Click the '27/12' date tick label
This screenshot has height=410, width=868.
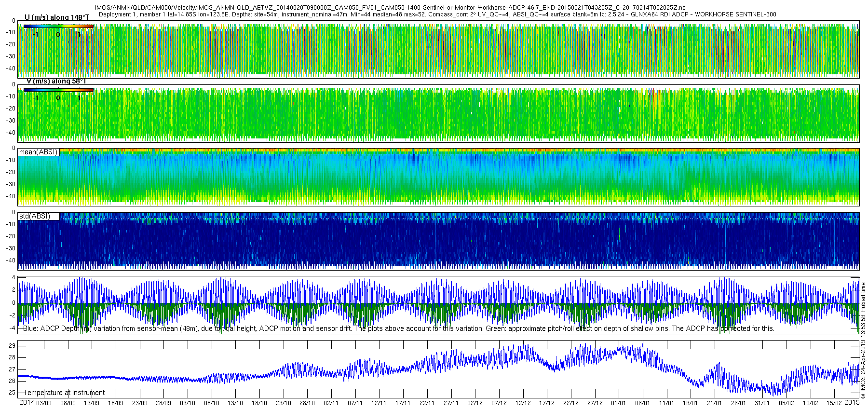[x=595, y=403]
